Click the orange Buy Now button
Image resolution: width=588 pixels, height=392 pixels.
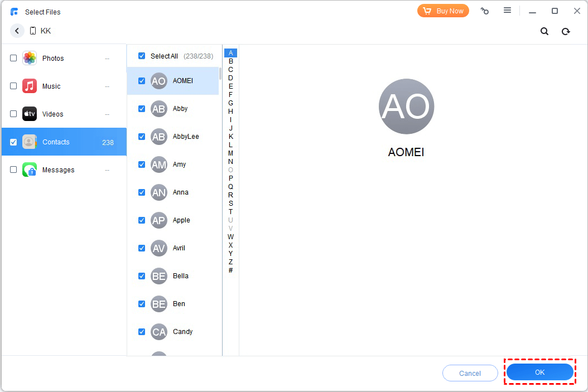click(x=443, y=11)
